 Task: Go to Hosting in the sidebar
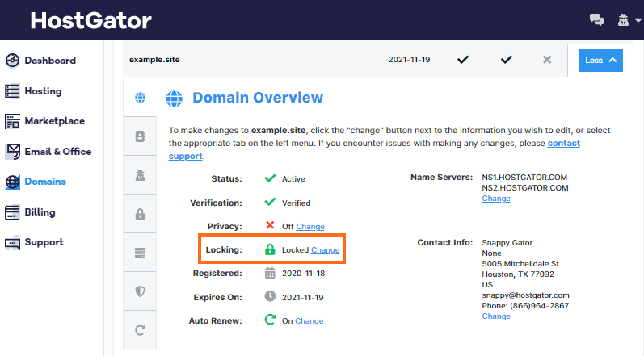(x=43, y=91)
